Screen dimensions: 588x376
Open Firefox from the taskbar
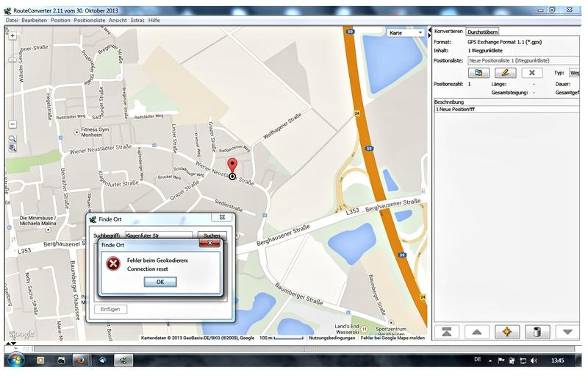pyautogui.click(x=80, y=361)
